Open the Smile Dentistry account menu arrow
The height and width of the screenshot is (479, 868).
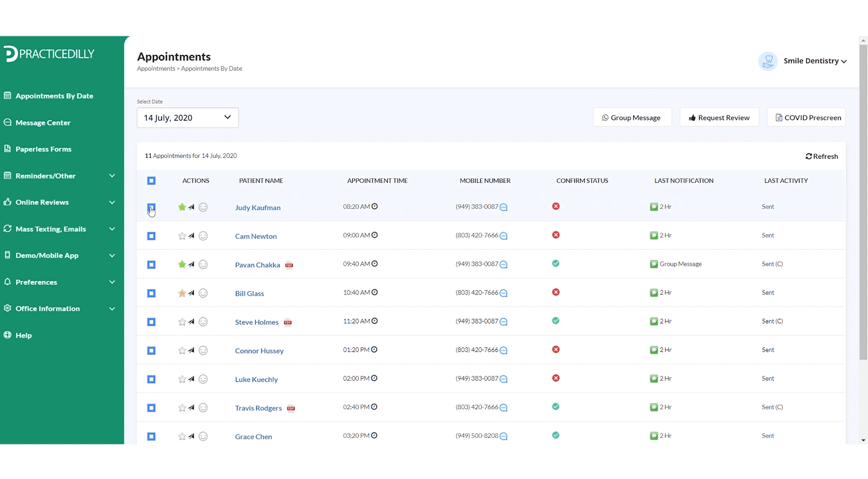(844, 61)
